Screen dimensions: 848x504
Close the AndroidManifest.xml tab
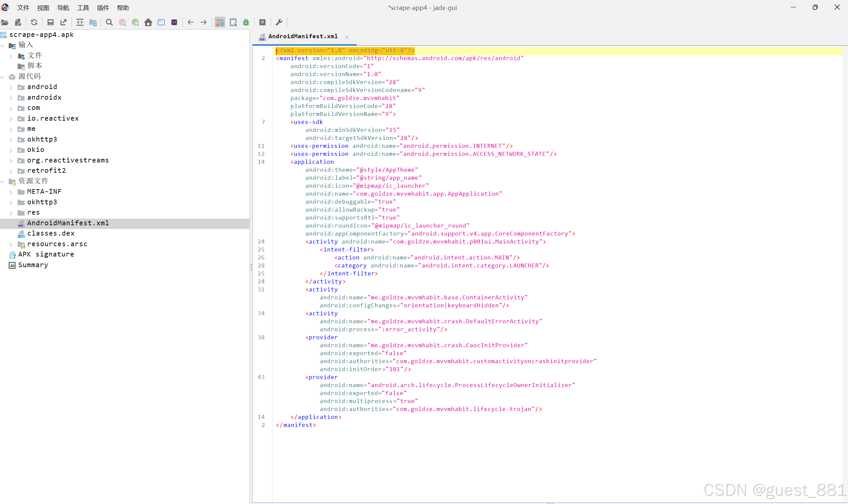pos(346,37)
